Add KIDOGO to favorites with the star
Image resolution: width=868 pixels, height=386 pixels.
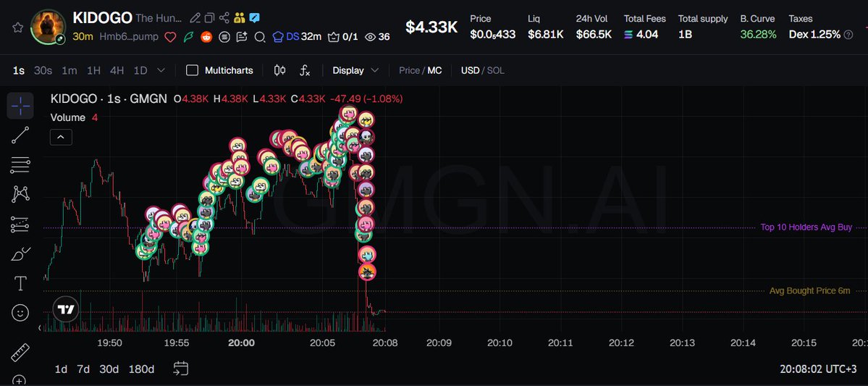[17, 27]
